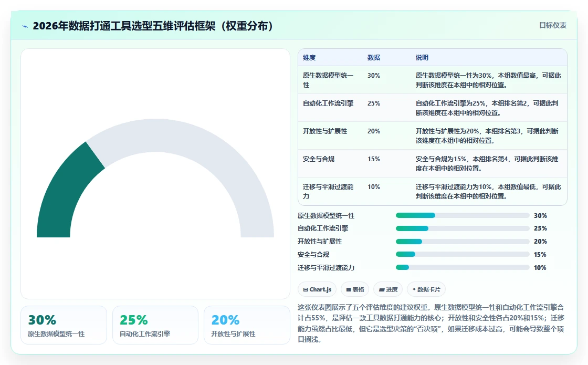Click summary paragraph starting 这张仪表图展示了

pyautogui.click(x=431, y=324)
